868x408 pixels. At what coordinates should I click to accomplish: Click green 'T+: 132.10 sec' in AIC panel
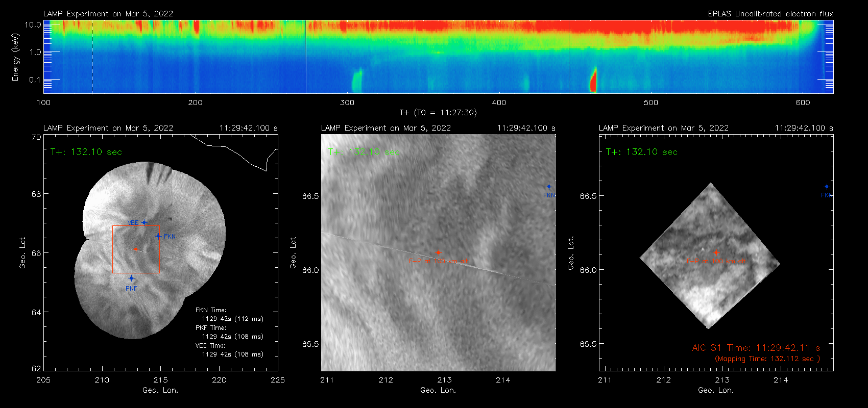point(642,152)
